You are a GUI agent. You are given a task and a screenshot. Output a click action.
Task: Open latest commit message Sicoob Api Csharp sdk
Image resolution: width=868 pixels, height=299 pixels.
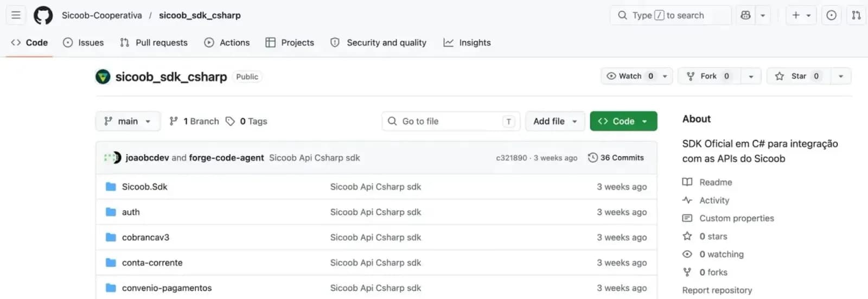click(x=315, y=157)
